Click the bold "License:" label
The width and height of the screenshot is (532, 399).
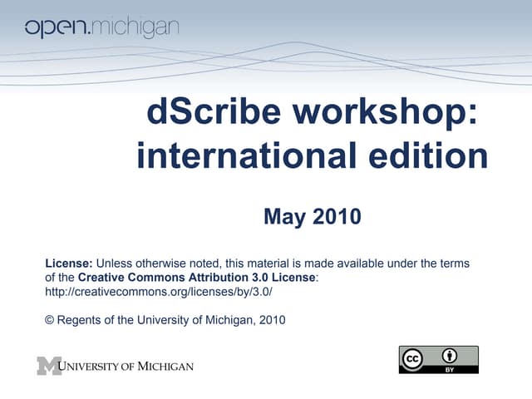(70, 264)
